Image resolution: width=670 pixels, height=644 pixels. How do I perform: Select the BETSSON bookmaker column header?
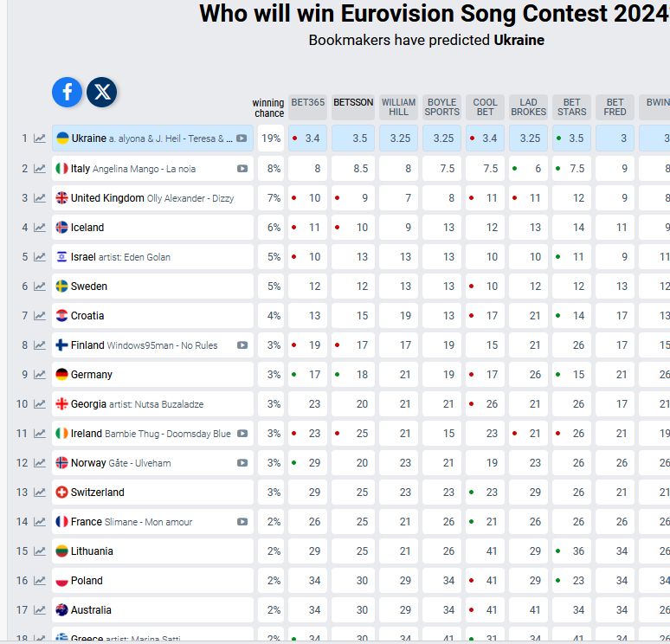(353, 103)
